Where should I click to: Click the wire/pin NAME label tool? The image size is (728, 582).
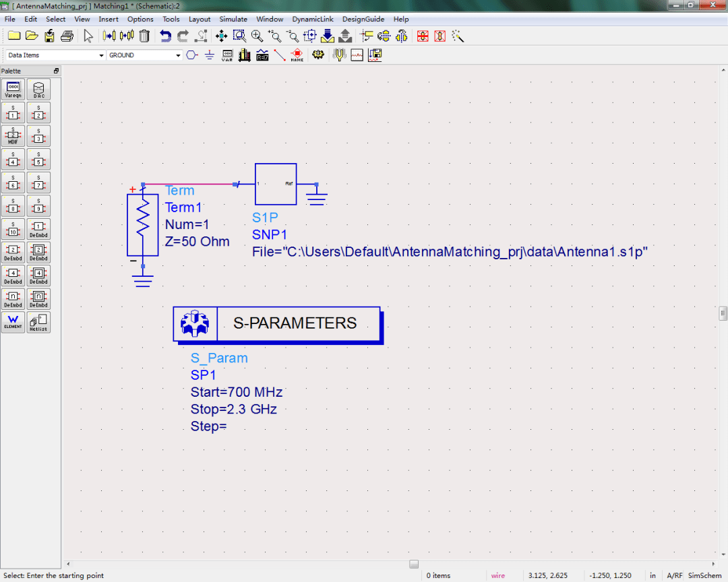297,55
